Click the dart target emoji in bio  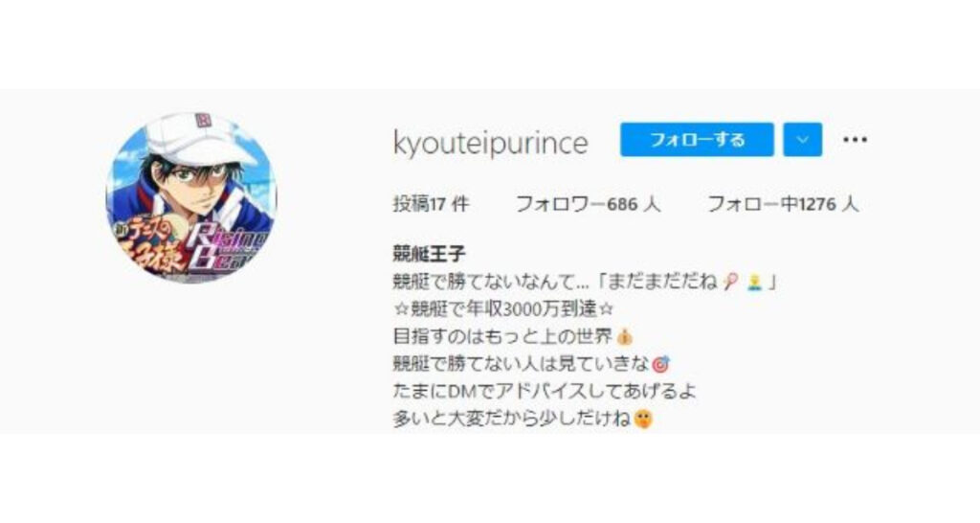tap(660, 363)
